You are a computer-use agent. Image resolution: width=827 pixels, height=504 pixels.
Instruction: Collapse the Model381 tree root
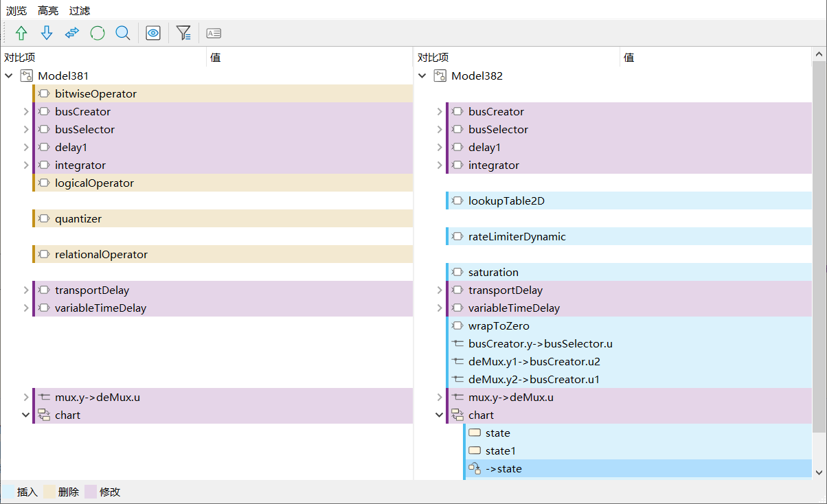(x=9, y=76)
